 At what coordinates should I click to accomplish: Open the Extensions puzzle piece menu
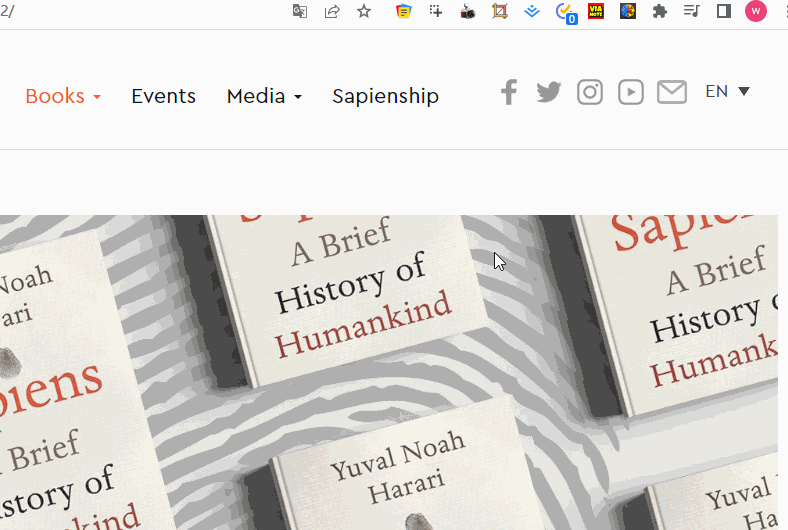click(x=659, y=11)
